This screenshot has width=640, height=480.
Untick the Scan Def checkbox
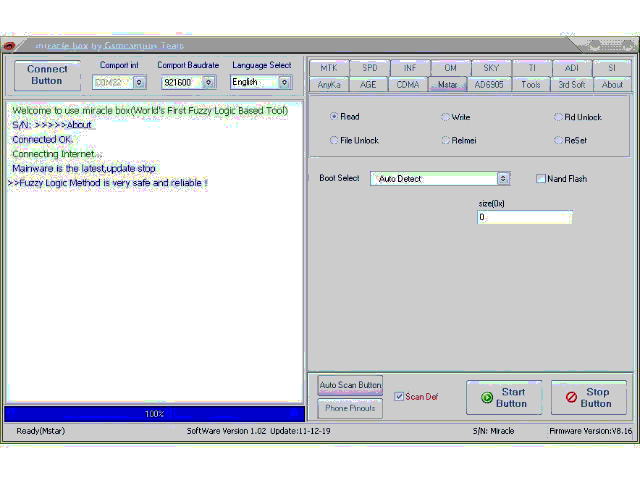click(x=399, y=396)
